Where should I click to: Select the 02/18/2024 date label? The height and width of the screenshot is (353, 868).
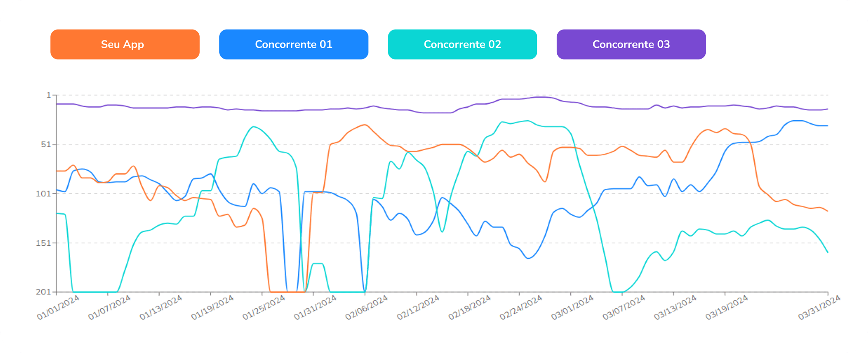click(x=470, y=307)
